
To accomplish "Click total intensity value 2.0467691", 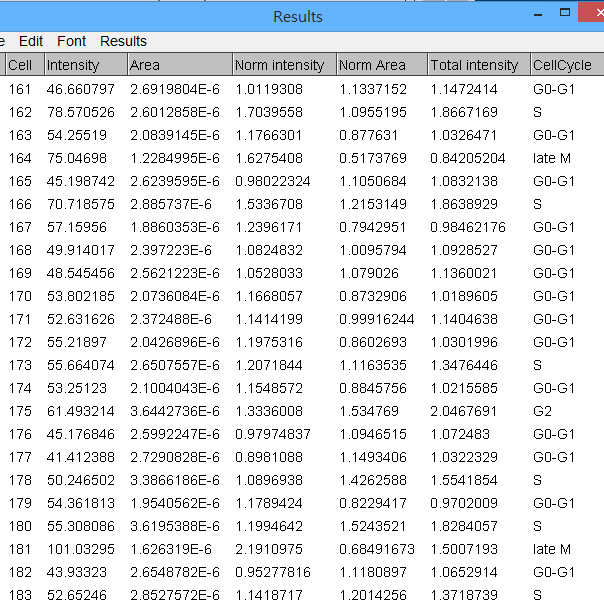I will pos(468,411).
